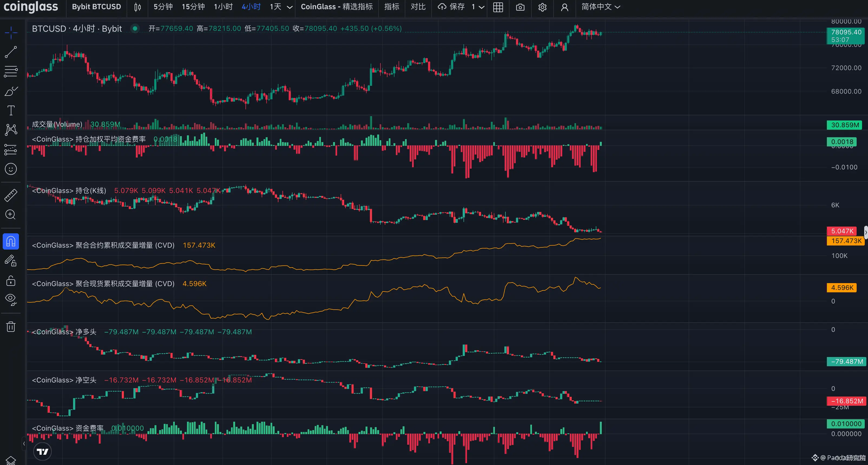This screenshot has width=868, height=465.
Task: Take a chart snapshot with camera icon
Action: point(520,7)
